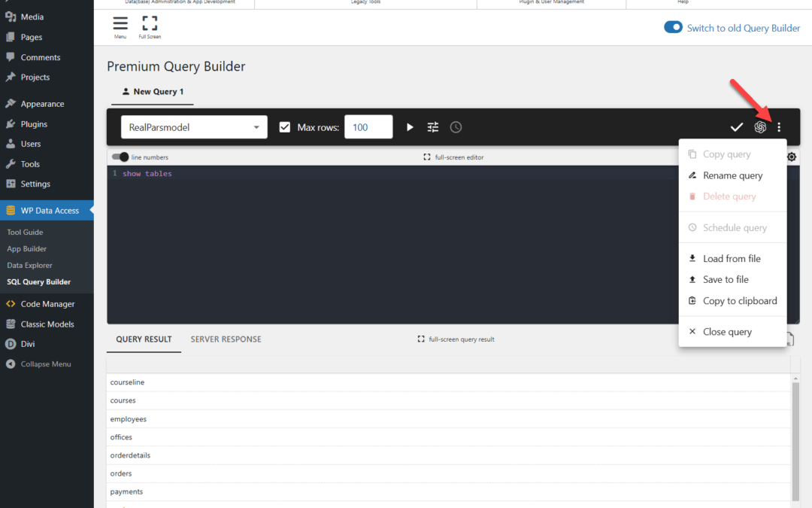Image resolution: width=812 pixels, height=508 pixels.
Task: Select the New Query 1 tab
Action: pyautogui.click(x=153, y=92)
